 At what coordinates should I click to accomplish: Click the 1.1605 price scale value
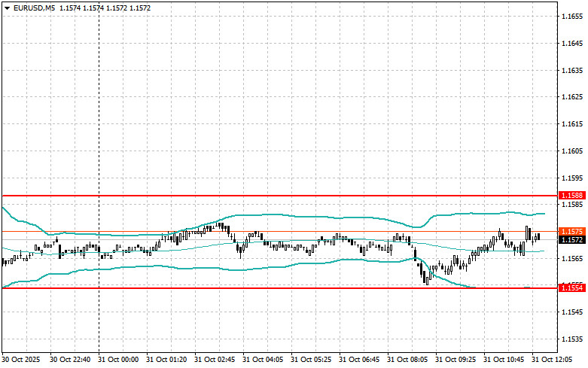[x=572, y=151]
